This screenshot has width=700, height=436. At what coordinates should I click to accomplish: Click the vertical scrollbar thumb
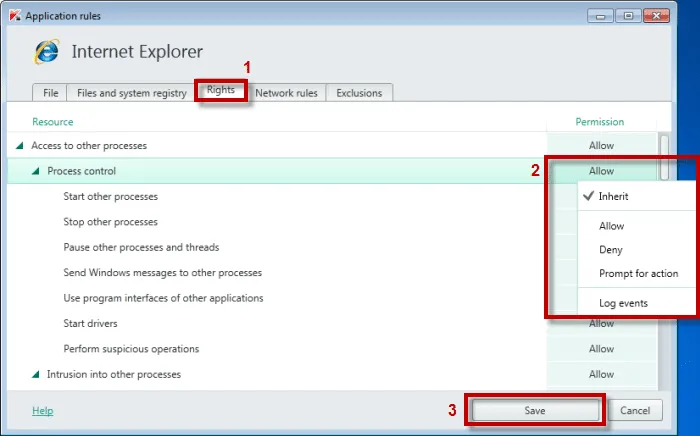pyautogui.click(x=664, y=157)
